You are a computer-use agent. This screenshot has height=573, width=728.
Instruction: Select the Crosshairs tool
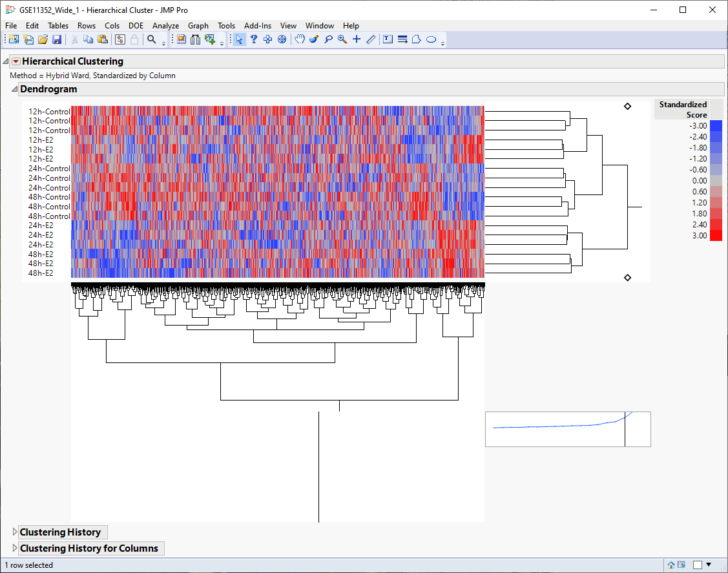point(357,39)
